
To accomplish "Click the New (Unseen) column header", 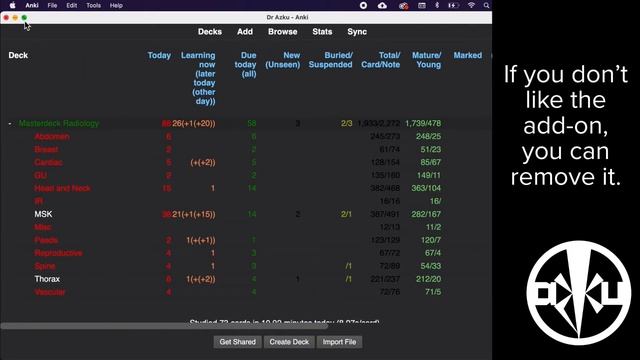I will (x=282, y=60).
